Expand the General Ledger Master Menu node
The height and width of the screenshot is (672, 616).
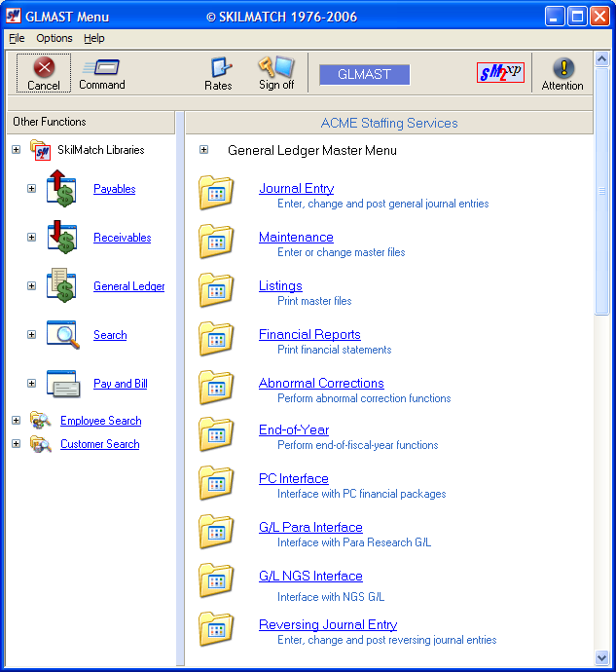[204, 150]
